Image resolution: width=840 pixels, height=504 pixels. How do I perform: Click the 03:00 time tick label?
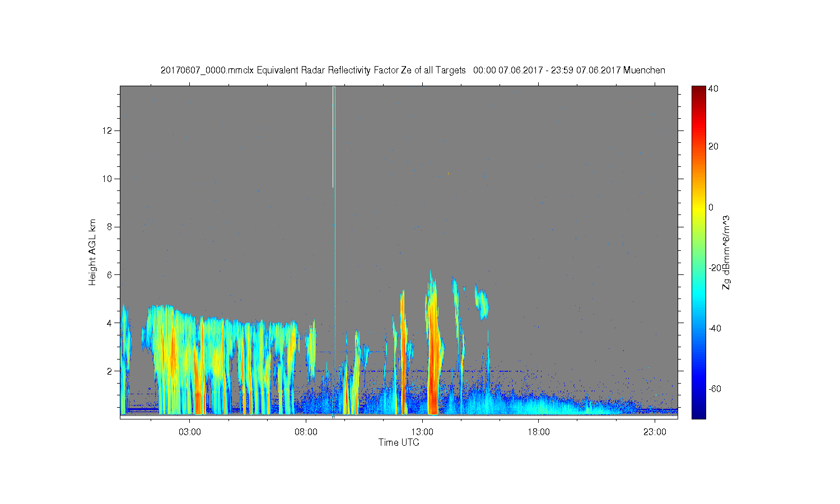click(190, 432)
